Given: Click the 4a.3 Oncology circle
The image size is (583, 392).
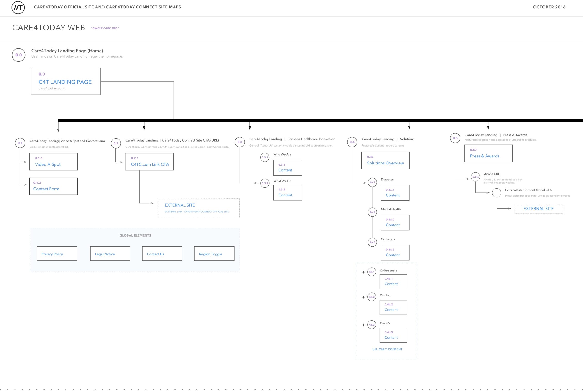Looking at the screenshot, I should tap(372, 242).
